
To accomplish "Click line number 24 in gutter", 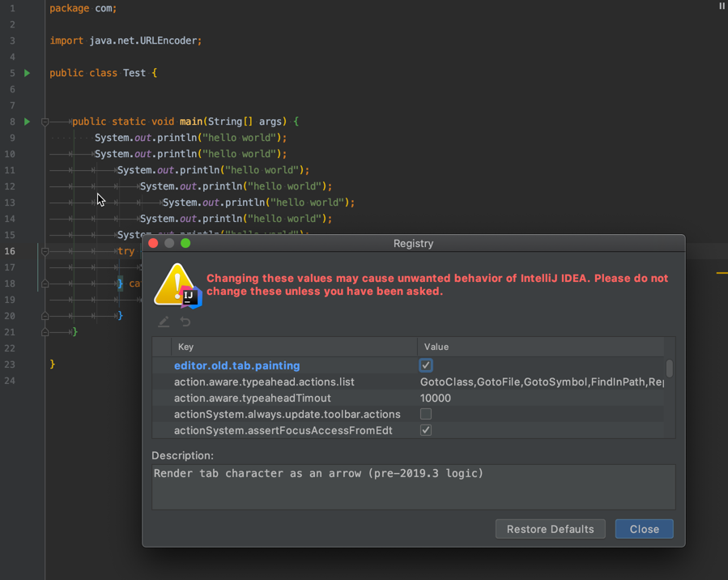I will tap(10, 381).
